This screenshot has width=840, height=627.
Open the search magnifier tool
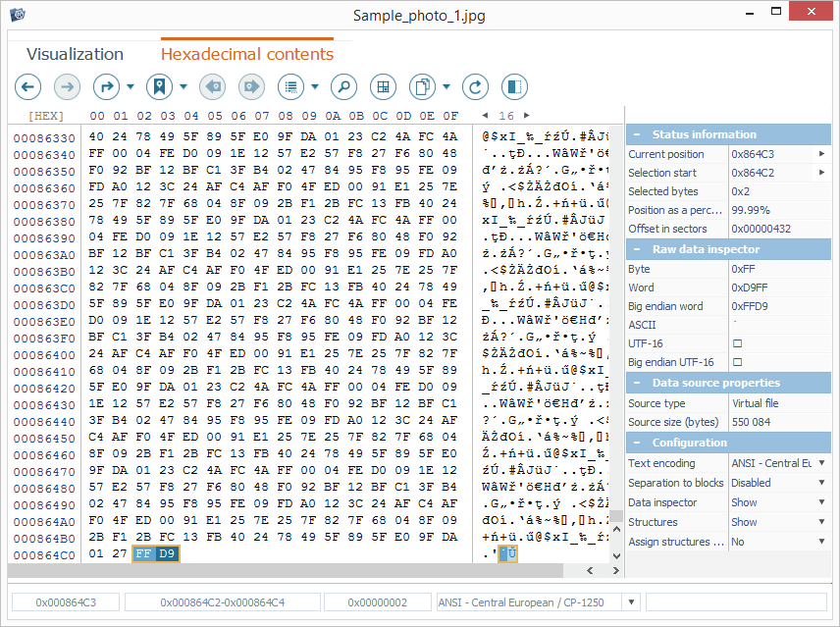coord(343,86)
